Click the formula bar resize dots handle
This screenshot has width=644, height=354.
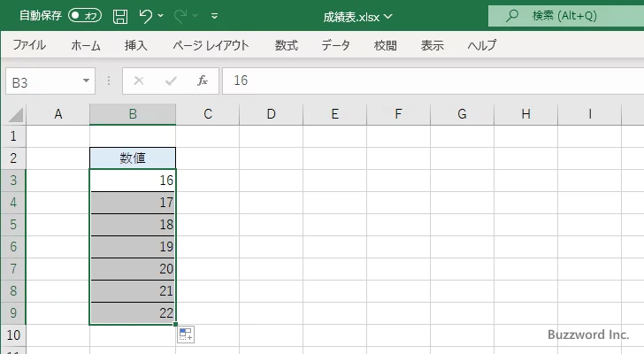pyautogui.click(x=109, y=81)
